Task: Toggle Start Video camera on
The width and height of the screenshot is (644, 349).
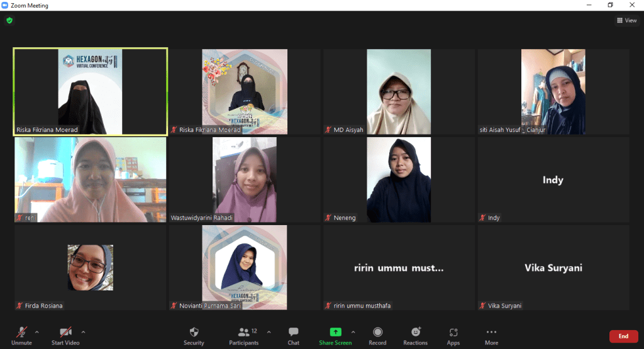Action: click(x=65, y=335)
